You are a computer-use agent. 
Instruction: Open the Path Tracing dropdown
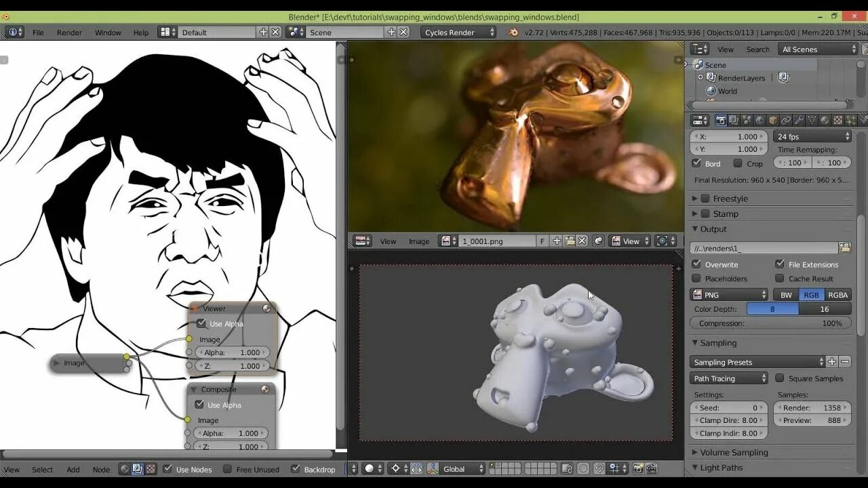click(x=728, y=378)
